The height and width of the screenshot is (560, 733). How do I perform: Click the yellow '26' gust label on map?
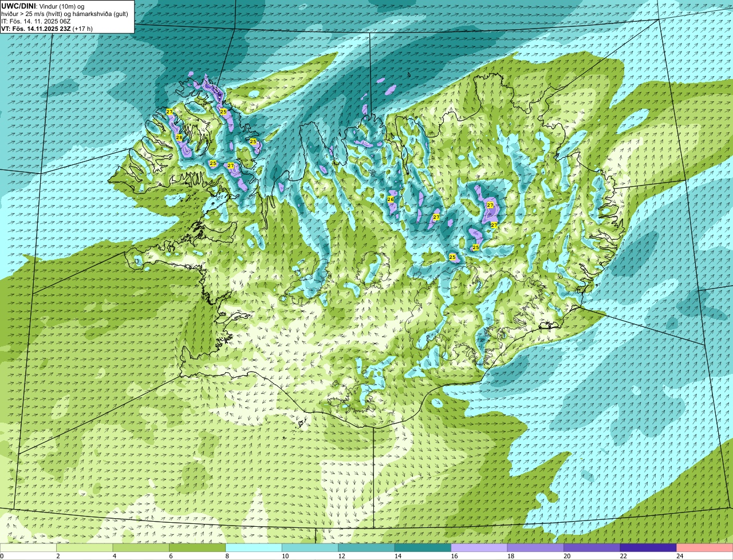(391, 199)
